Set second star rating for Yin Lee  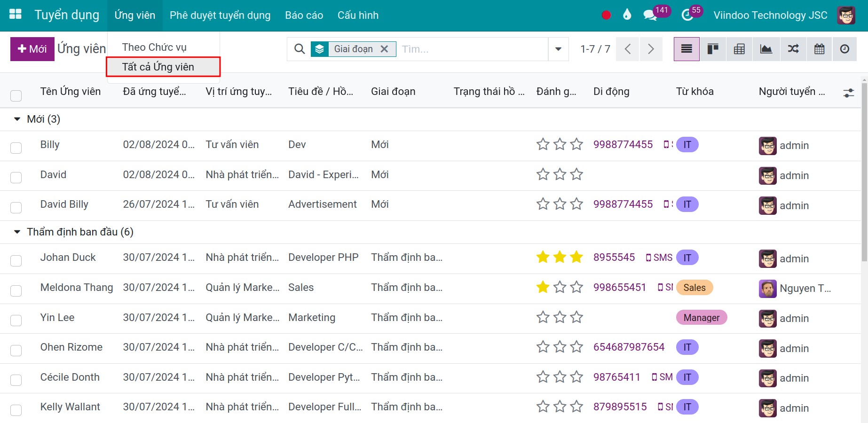(560, 317)
